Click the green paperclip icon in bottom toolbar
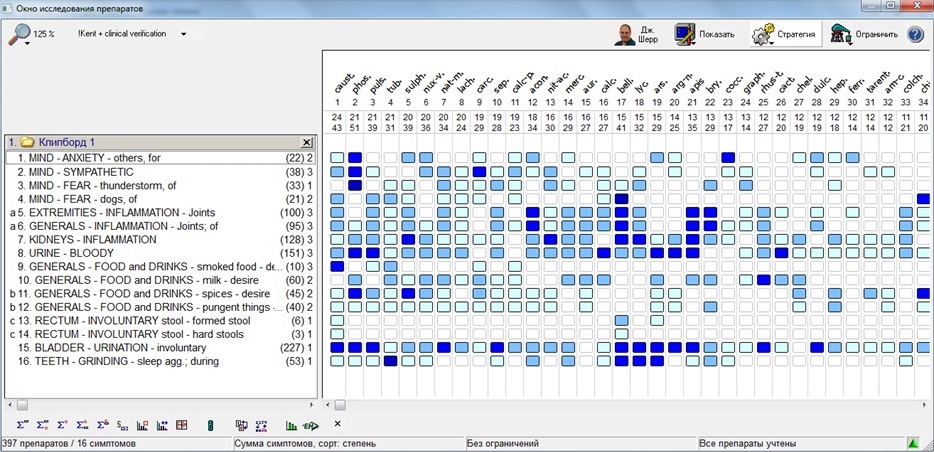The height and width of the screenshot is (452, 934). click(210, 425)
